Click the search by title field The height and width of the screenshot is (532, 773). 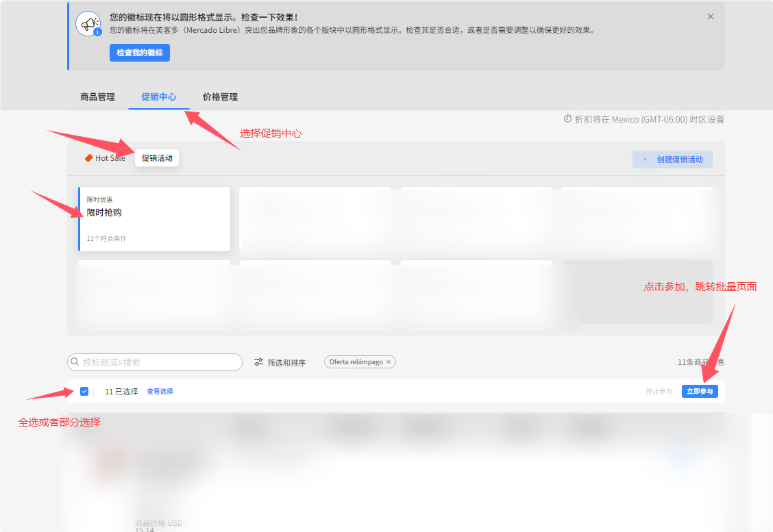[155, 362]
